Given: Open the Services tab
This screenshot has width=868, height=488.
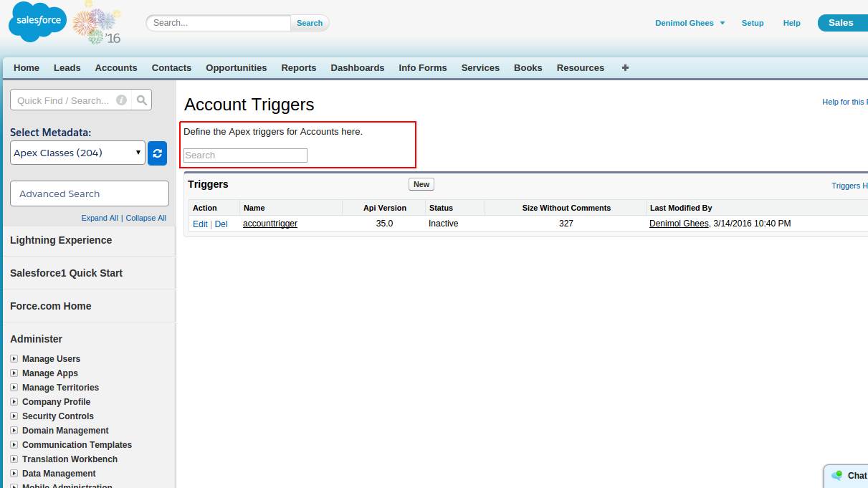Looking at the screenshot, I should click(480, 68).
